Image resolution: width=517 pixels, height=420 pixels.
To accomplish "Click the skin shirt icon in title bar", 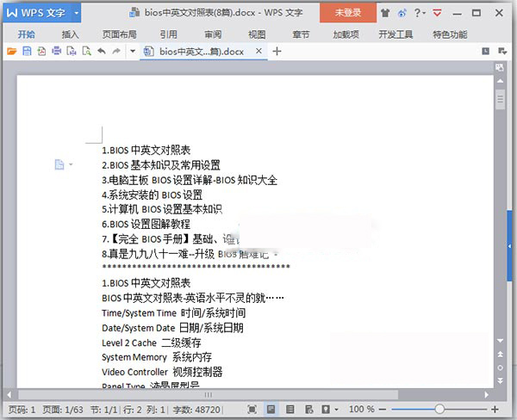I will point(385,13).
